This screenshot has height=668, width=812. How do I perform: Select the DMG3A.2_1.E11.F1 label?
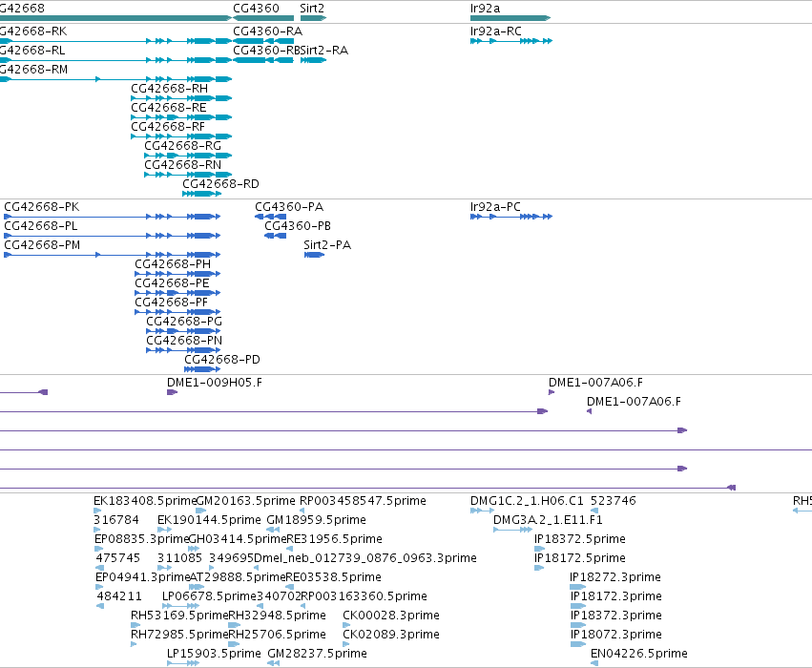(x=548, y=520)
